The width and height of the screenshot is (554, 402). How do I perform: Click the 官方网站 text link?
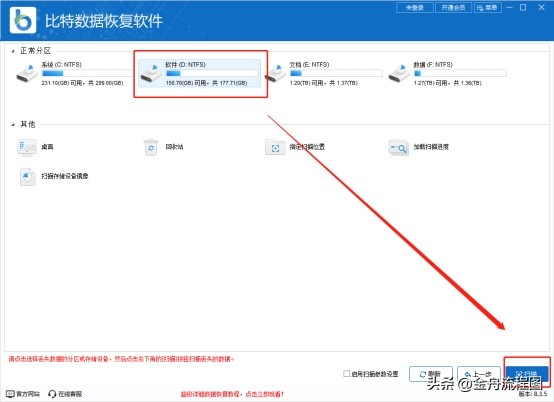[28, 394]
